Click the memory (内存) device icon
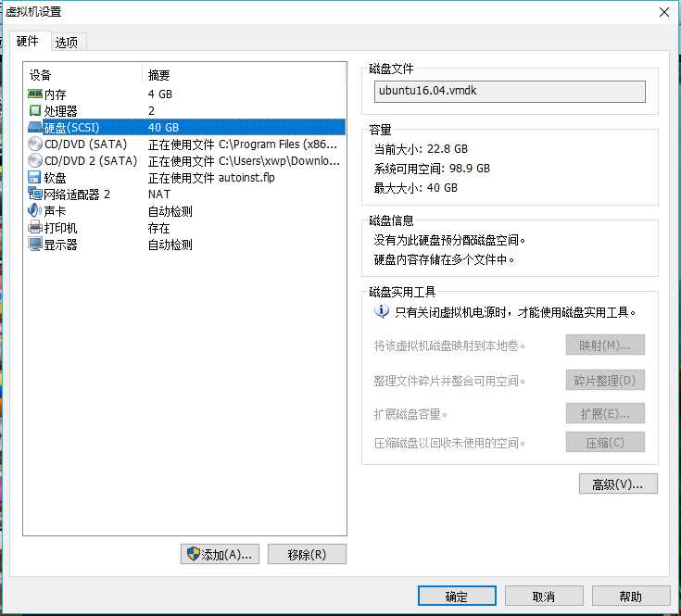This screenshot has height=616, width=681. click(x=35, y=94)
